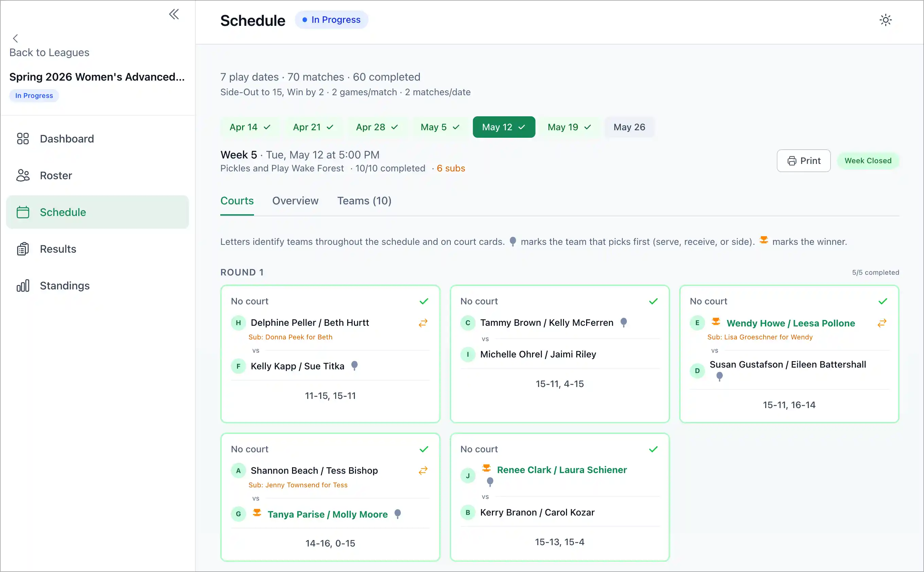Click score 14-16, 0-15

pyautogui.click(x=330, y=544)
